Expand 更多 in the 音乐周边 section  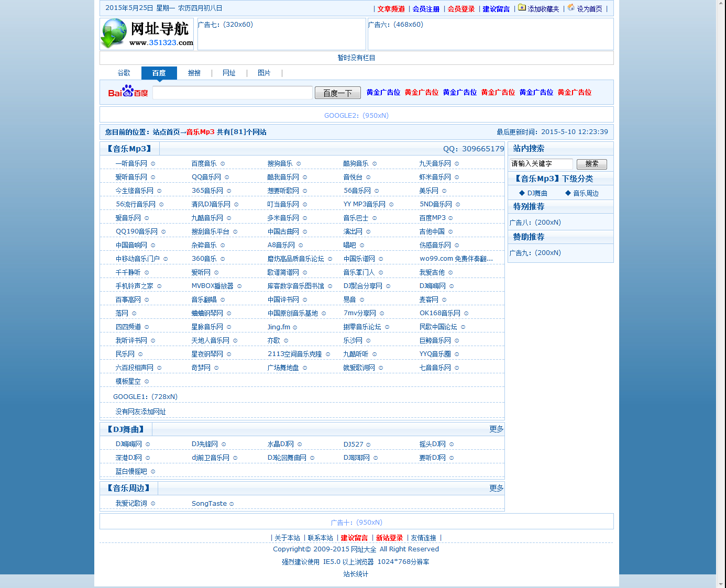tap(496, 488)
